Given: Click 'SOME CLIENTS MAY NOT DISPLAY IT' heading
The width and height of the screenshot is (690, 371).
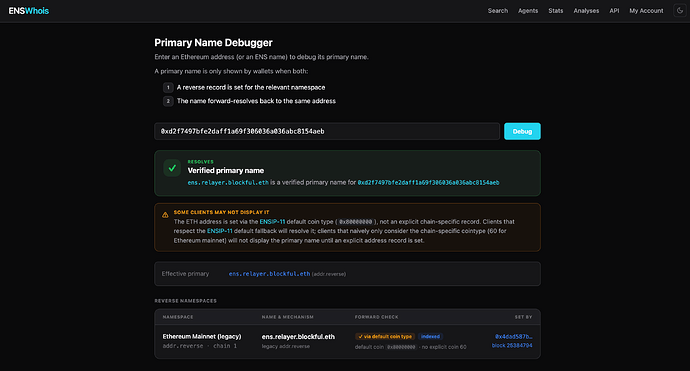Looking at the screenshot, I should 221,212.
